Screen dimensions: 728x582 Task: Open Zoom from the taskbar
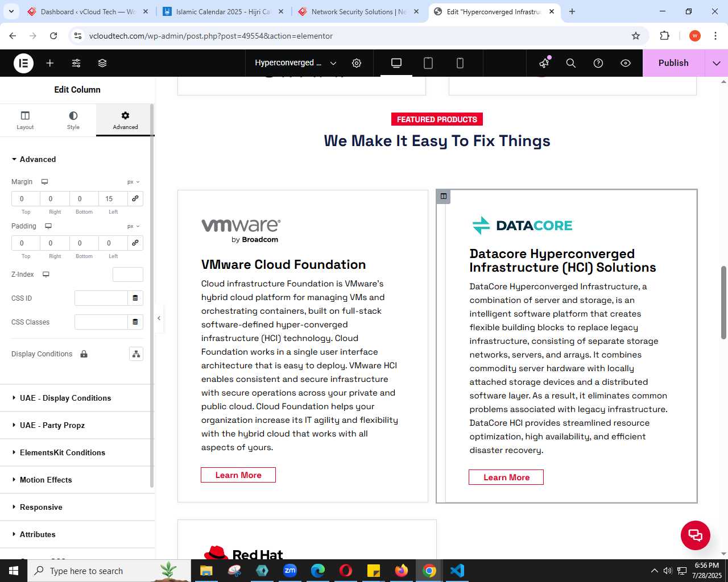[x=290, y=571]
